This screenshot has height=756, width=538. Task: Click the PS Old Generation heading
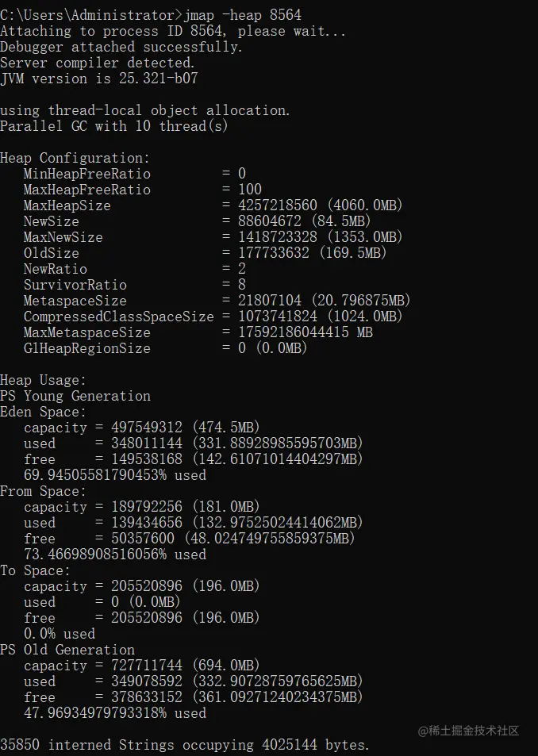click(67, 650)
